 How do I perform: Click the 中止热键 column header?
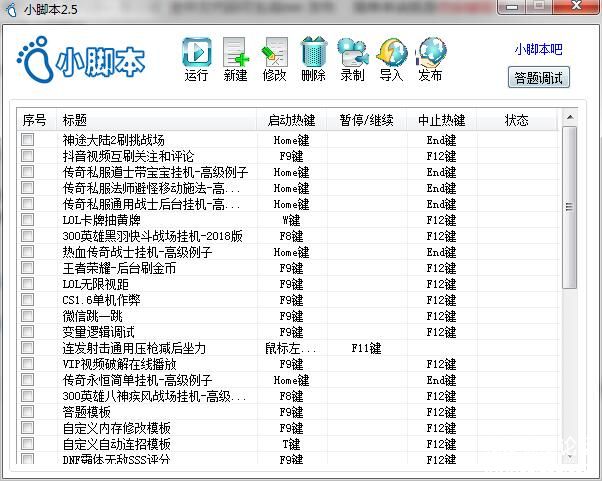(x=442, y=120)
